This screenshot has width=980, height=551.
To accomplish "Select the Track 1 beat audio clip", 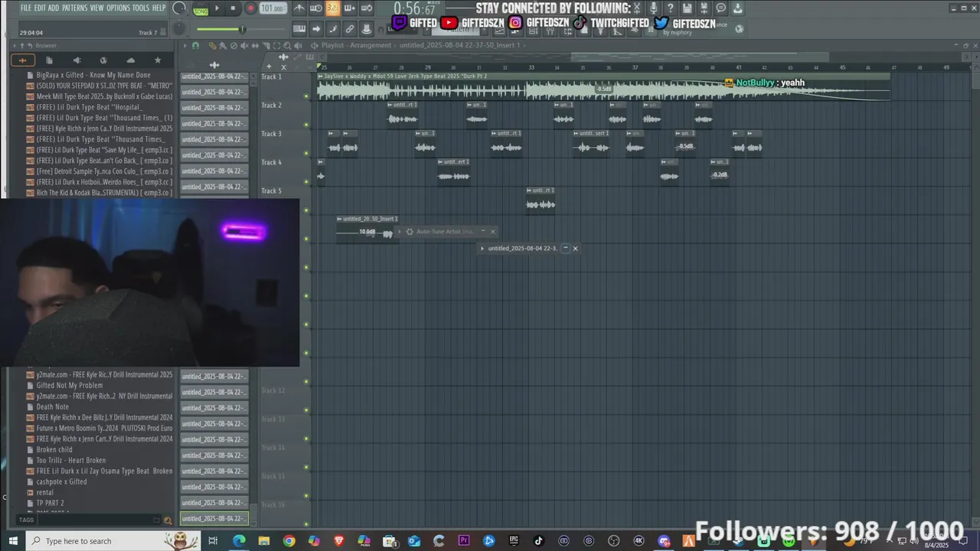I will point(603,86).
